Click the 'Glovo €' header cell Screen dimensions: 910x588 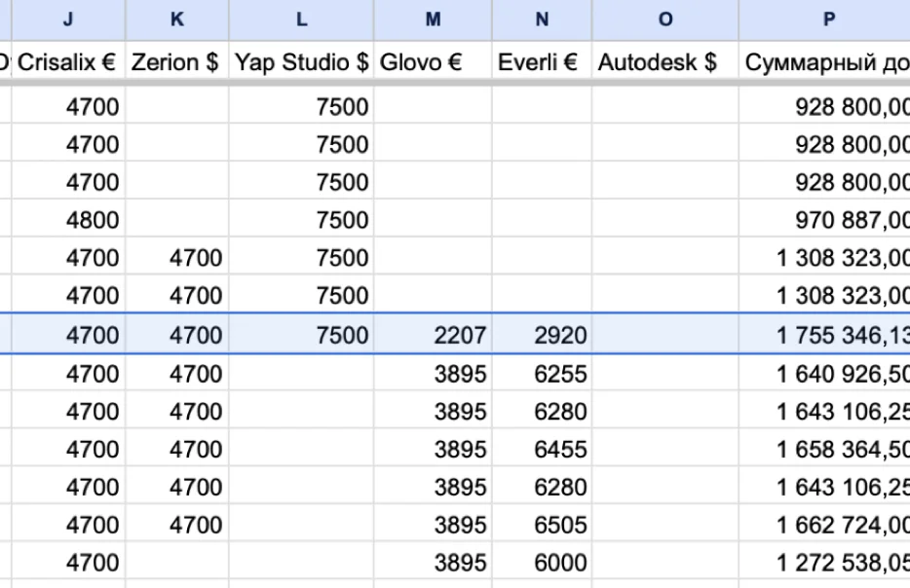point(433,62)
